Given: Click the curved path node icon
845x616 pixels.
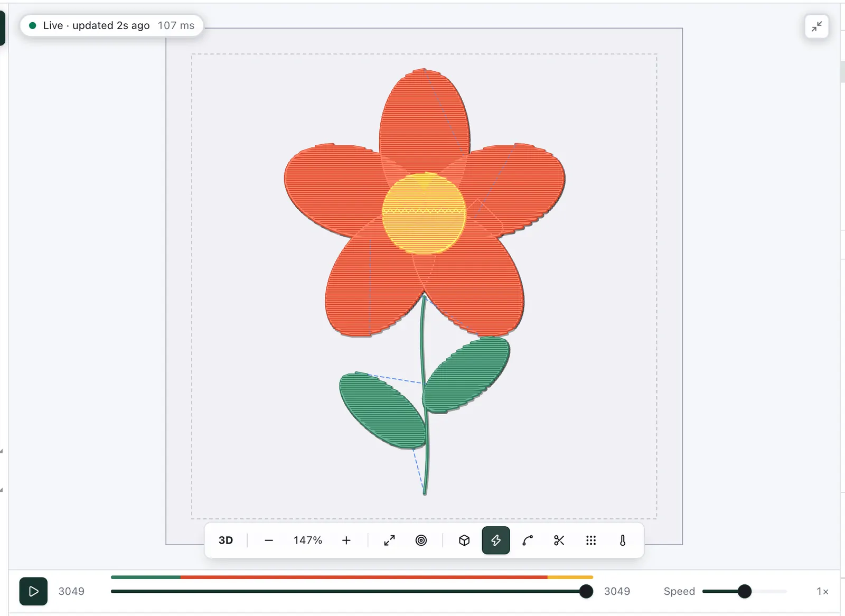Looking at the screenshot, I should 528,540.
